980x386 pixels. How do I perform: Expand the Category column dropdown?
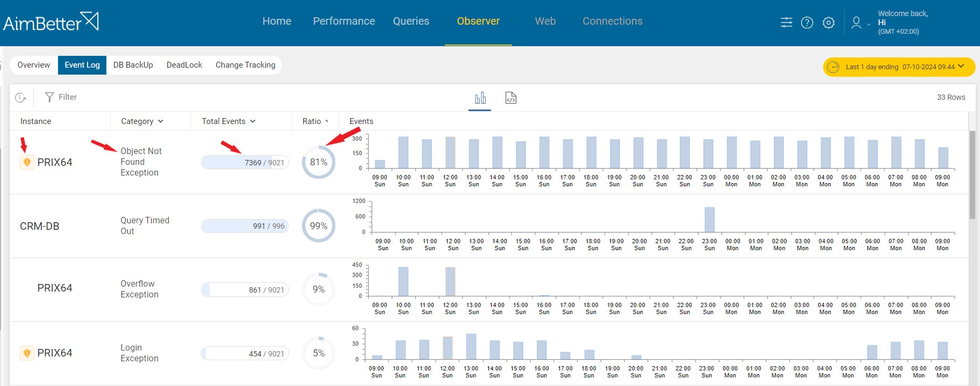click(142, 121)
